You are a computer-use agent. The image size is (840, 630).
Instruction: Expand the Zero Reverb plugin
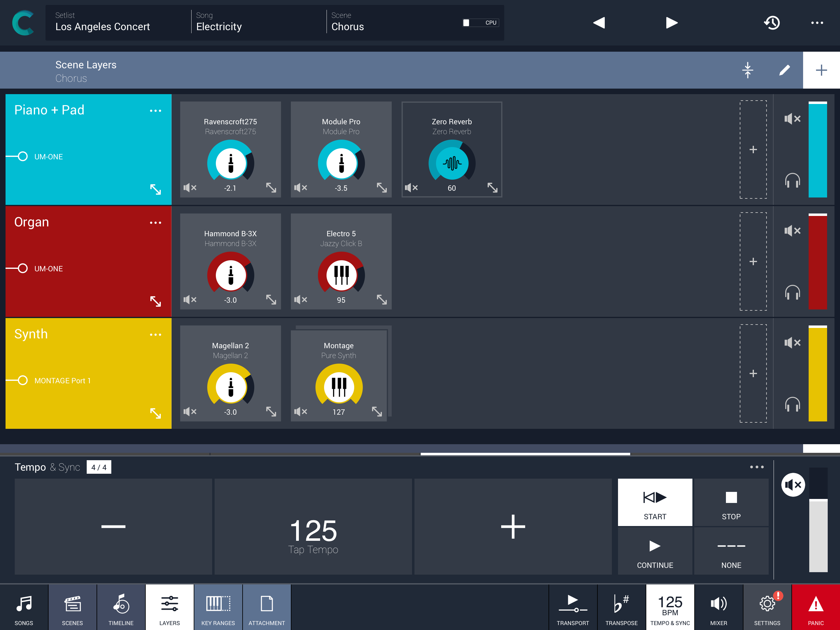(492, 188)
